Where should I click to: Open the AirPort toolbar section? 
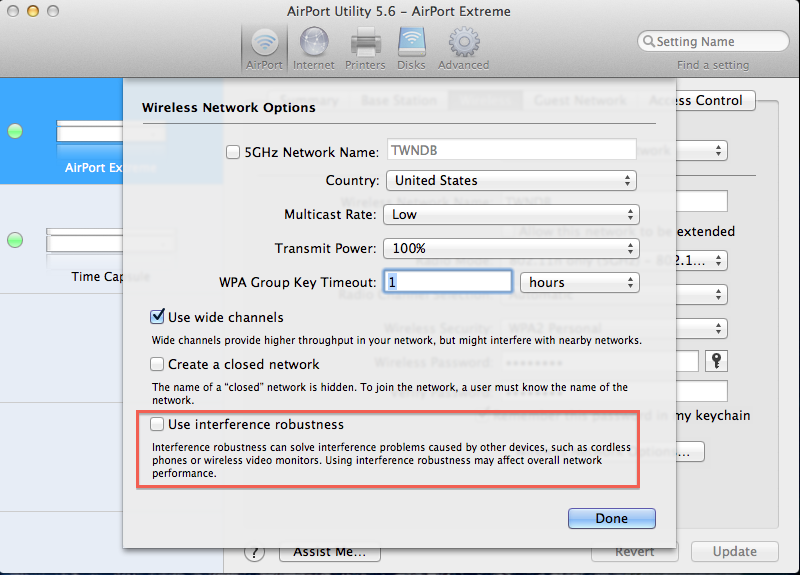[264, 49]
